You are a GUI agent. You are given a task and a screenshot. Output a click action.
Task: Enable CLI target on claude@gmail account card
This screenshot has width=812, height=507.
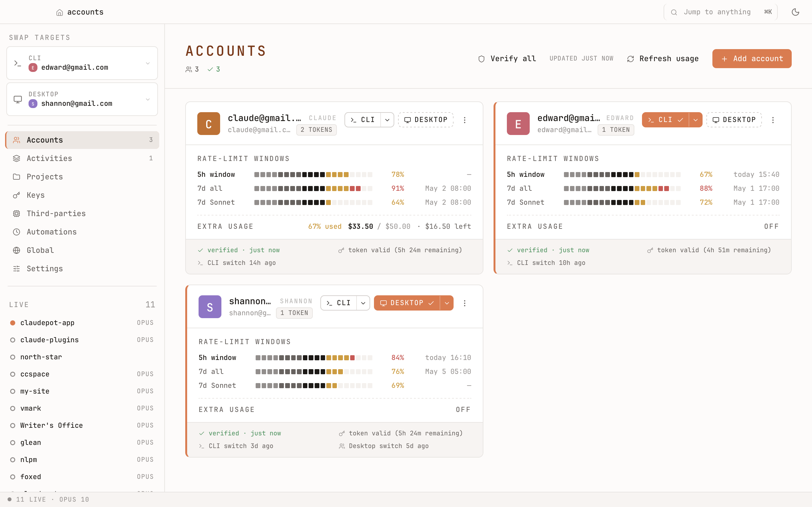(x=363, y=119)
